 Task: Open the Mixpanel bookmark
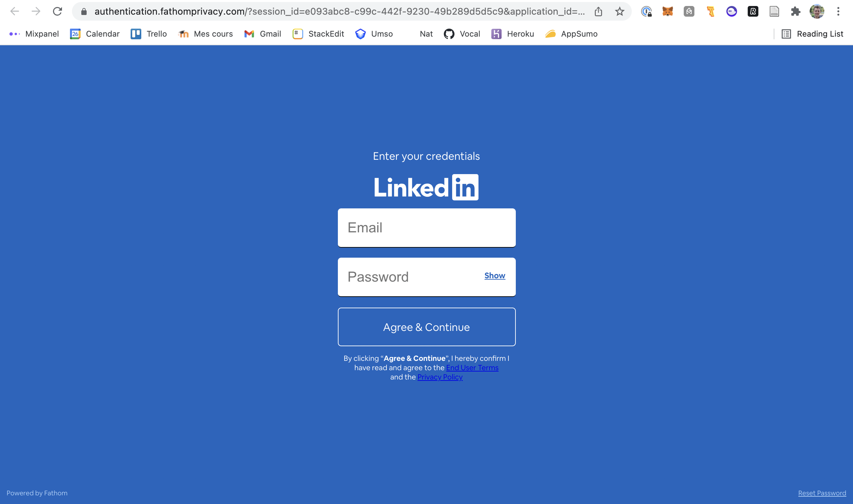coord(34,34)
